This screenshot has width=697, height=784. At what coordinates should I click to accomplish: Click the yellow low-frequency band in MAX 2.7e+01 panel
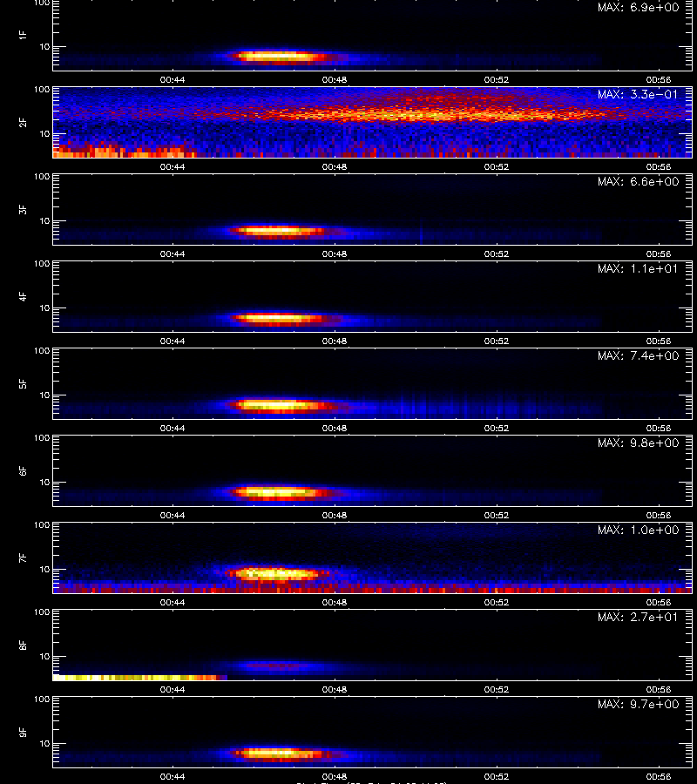pyautogui.click(x=140, y=678)
